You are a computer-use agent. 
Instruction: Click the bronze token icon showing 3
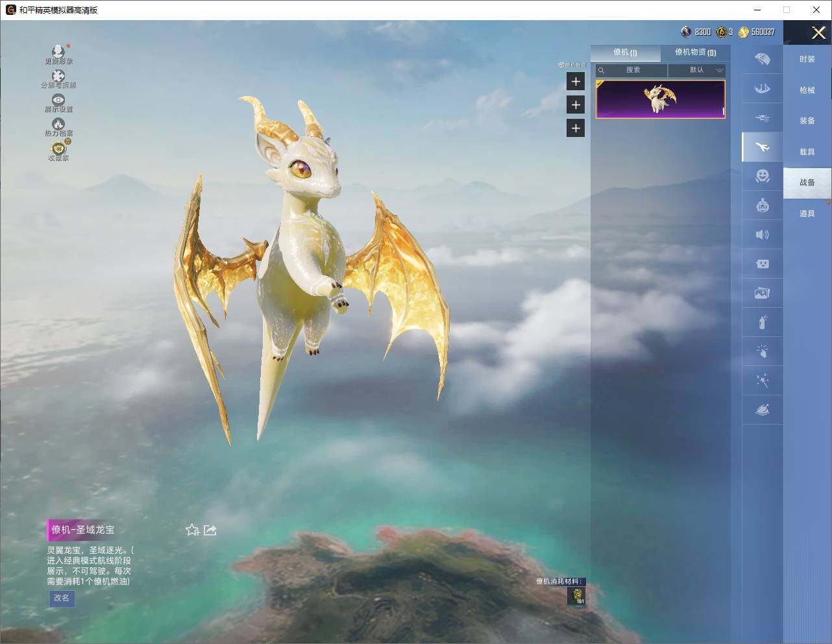[721, 32]
